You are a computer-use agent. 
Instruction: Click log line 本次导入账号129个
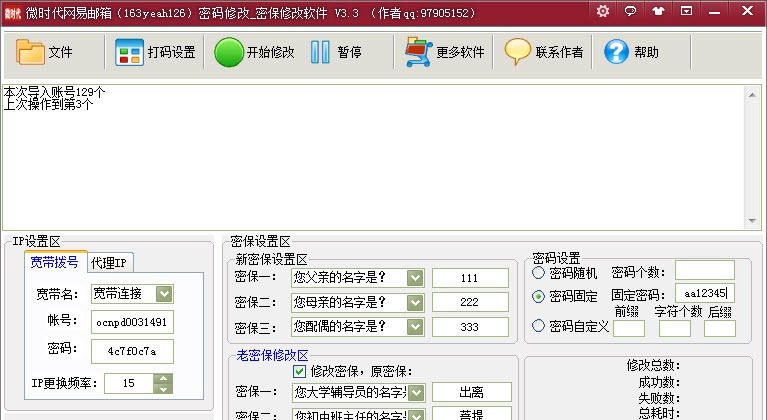54,92
